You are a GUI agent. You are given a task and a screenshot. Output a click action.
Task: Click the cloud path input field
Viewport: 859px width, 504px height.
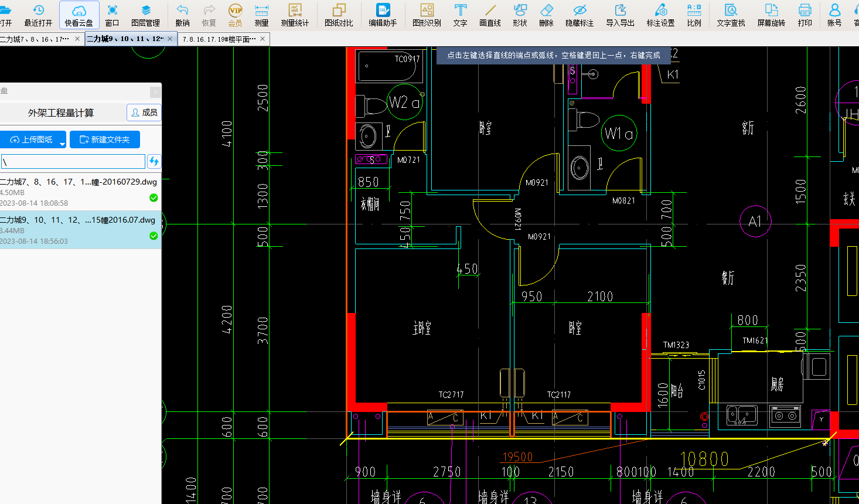73,162
